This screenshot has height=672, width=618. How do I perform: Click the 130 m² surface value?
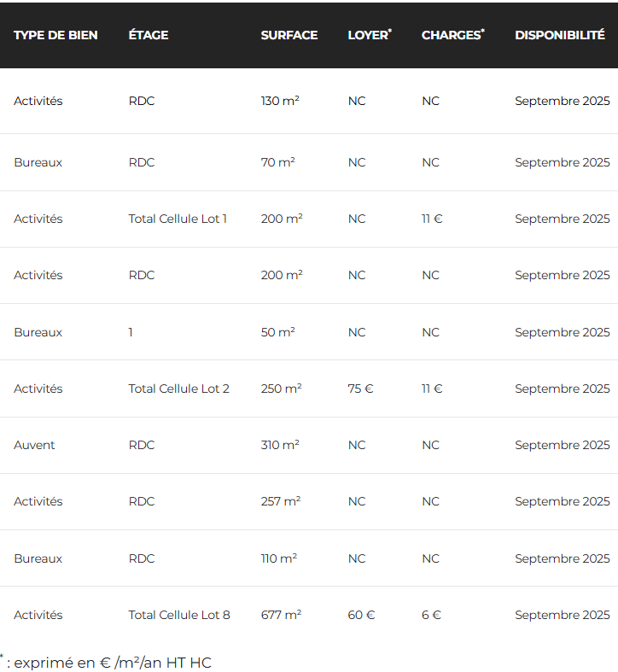pyautogui.click(x=280, y=101)
